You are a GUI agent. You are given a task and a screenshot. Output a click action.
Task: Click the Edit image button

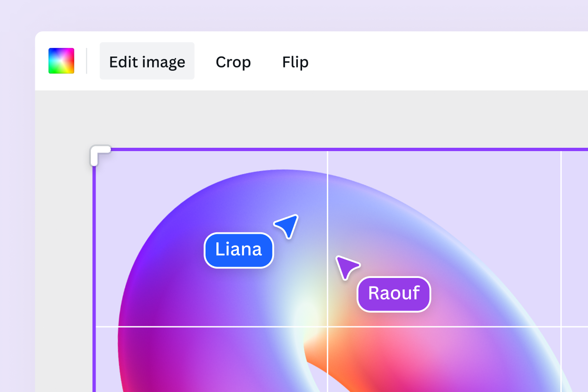tap(147, 61)
